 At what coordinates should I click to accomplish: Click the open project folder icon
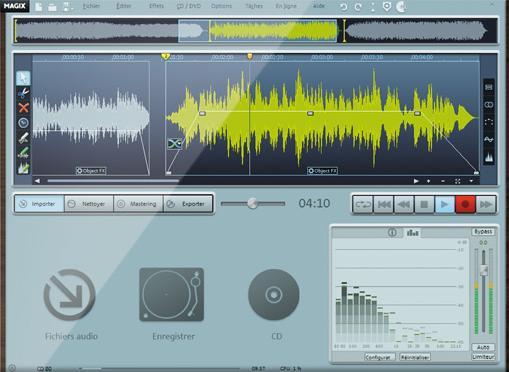tap(52, 7)
